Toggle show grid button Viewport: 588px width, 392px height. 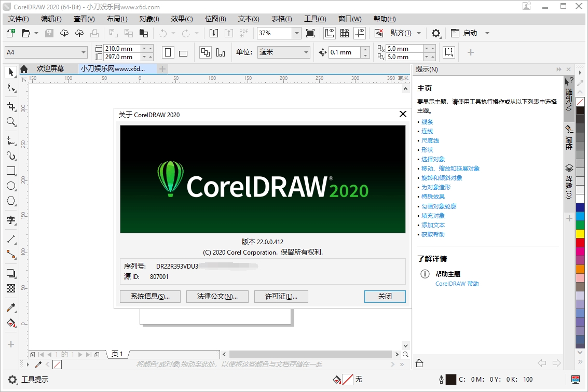pos(344,33)
